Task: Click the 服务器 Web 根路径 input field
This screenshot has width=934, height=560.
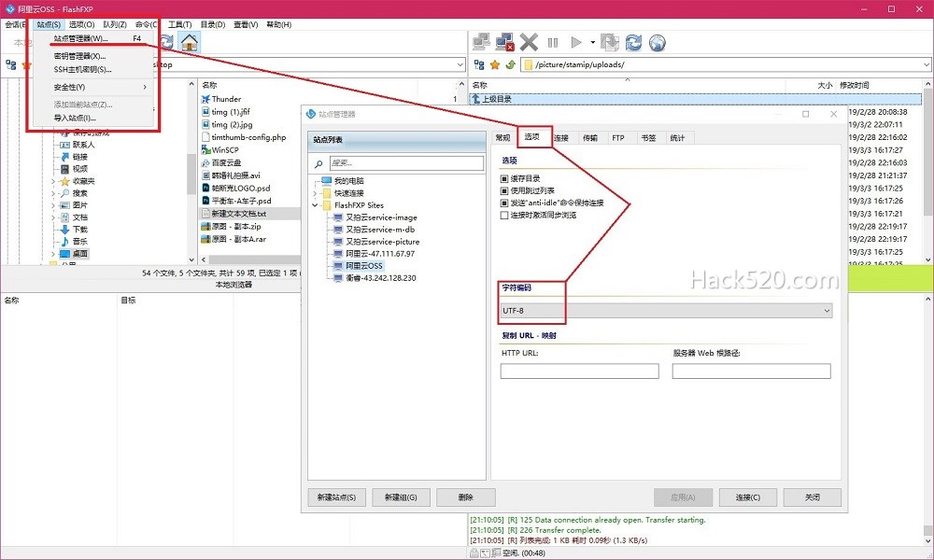Action: tap(751, 371)
